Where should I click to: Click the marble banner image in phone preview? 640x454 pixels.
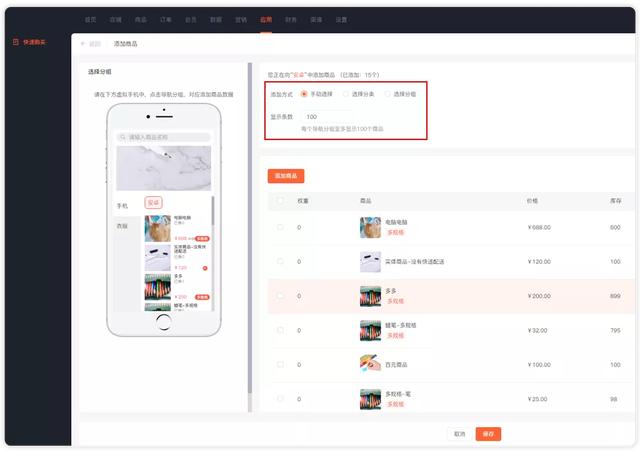(x=164, y=168)
